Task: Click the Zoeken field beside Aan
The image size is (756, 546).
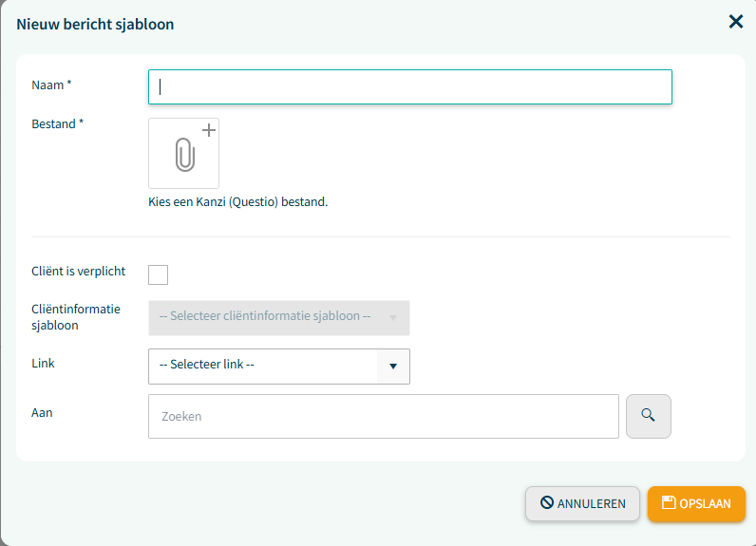Action: tap(384, 416)
